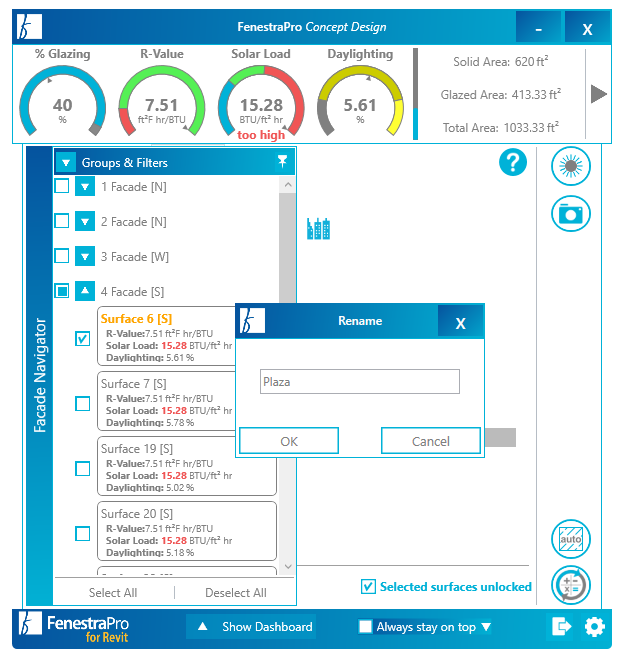Click the Show Dashboard up arrow
The height and width of the screenshot is (655, 619).
pyautogui.click(x=203, y=626)
